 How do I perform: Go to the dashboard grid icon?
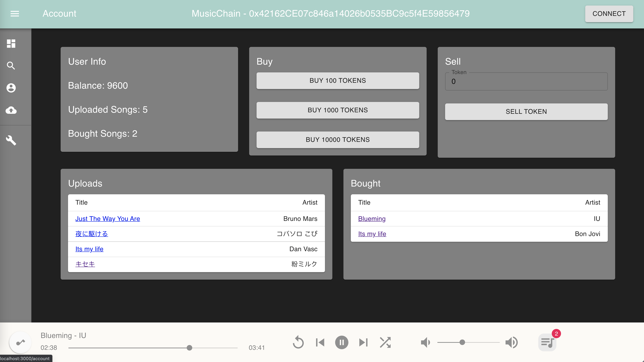[x=11, y=43]
